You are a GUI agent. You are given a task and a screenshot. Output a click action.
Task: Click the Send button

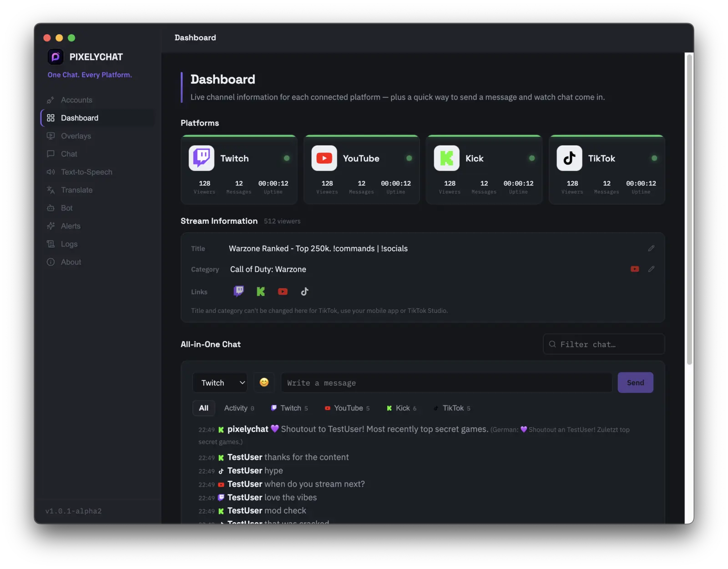tap(635, 383)
